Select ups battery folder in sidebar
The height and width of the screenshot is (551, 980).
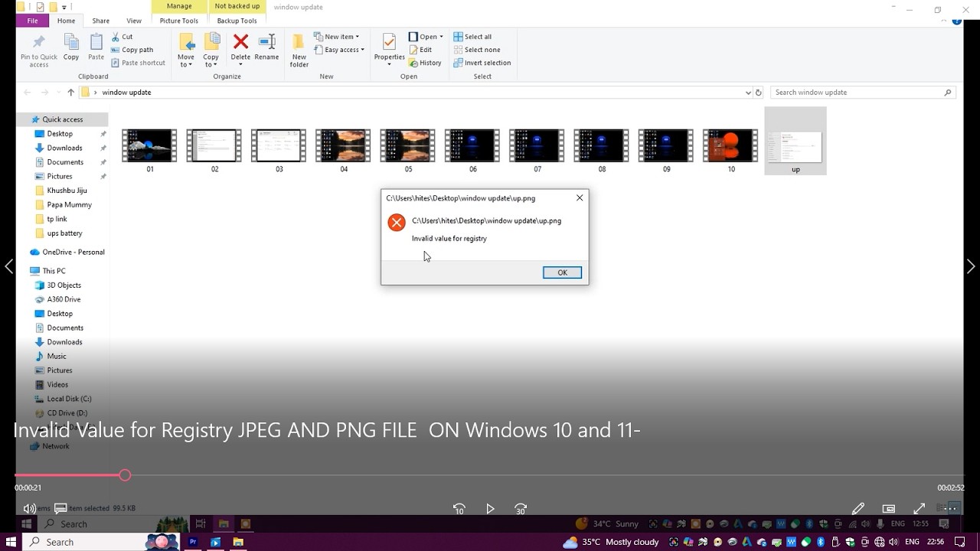(64, 233)
